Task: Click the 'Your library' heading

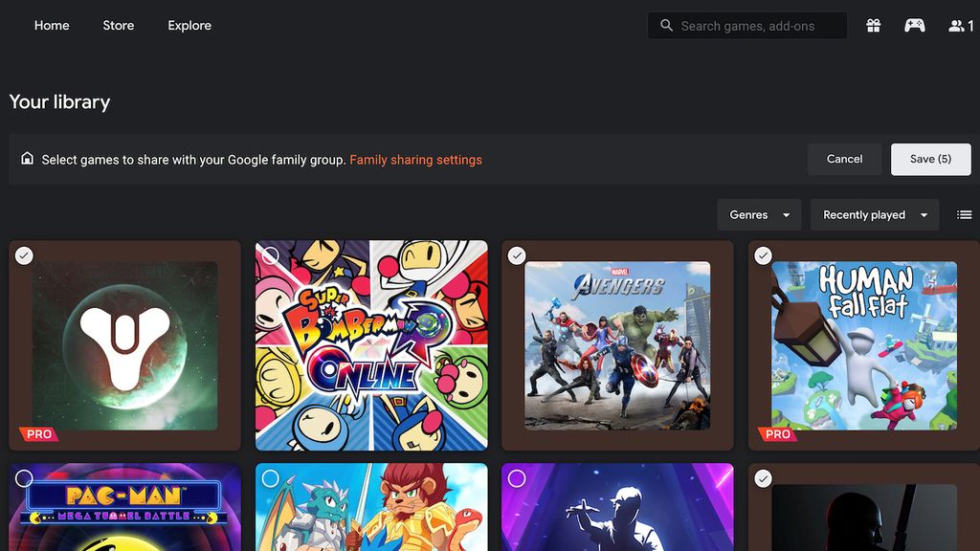Action: (x=59, y=101)
